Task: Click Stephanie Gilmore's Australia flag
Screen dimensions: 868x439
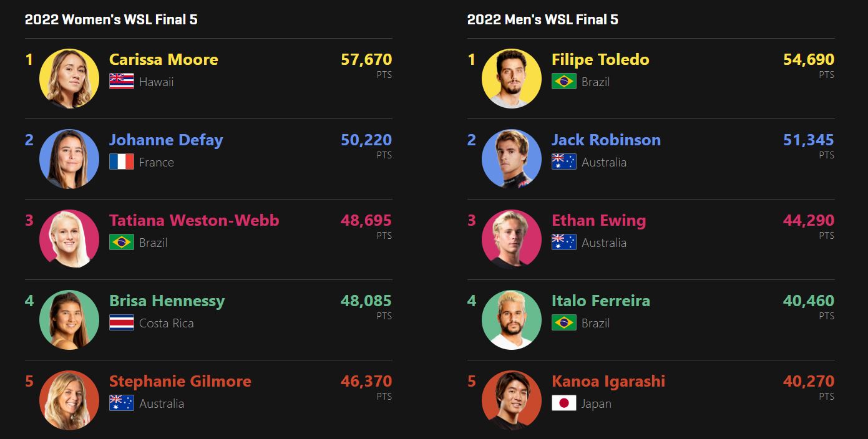Action: point(122,403)
